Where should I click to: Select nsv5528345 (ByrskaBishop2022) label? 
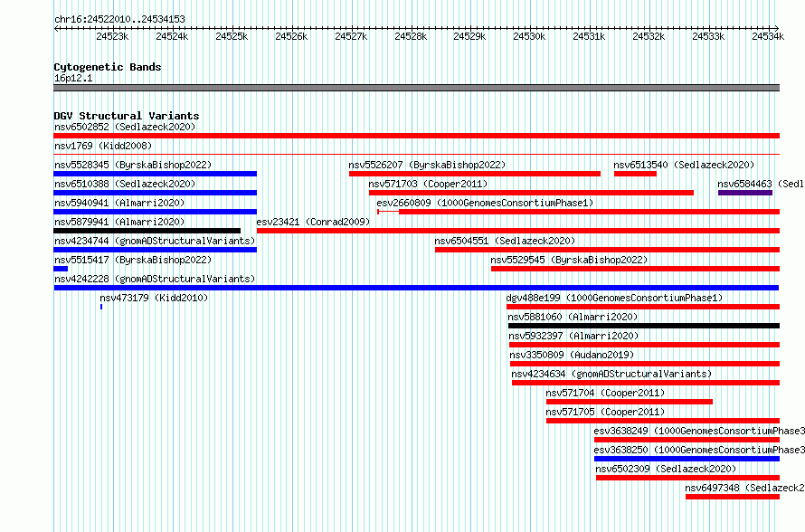point(133,165)
